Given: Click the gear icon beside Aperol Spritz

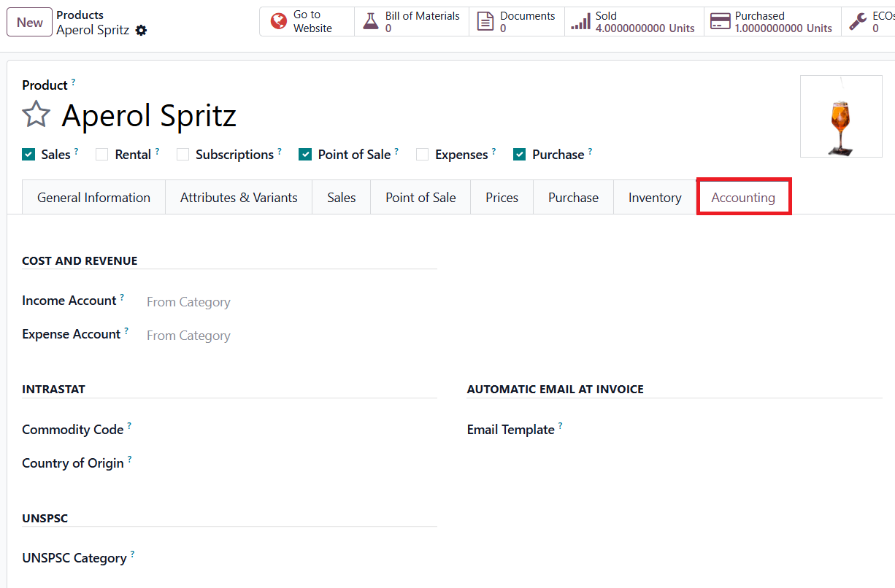Looking at the screenshot, I should (x=142, y=31).
